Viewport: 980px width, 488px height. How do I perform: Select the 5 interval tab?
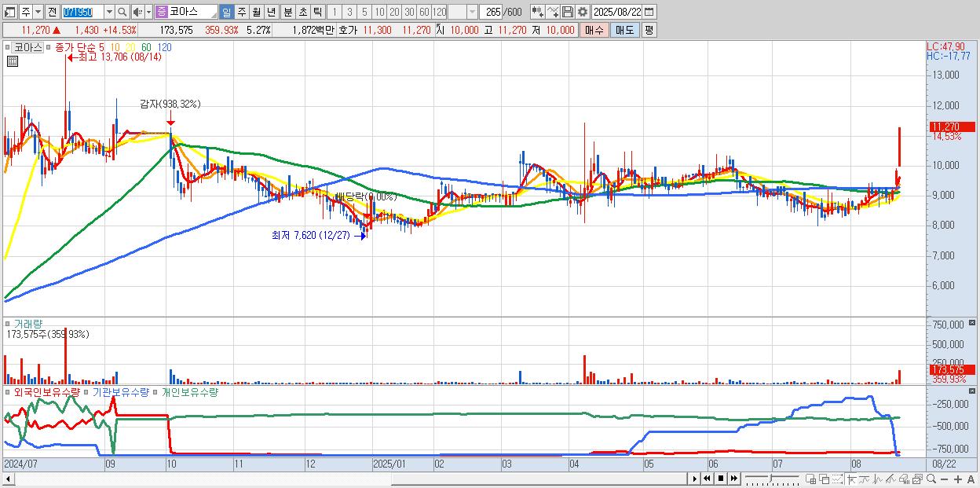(364, 12)
